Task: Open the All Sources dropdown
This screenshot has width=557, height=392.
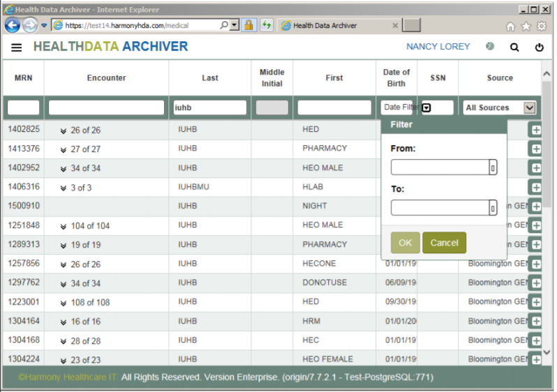Action: (500, 107)
